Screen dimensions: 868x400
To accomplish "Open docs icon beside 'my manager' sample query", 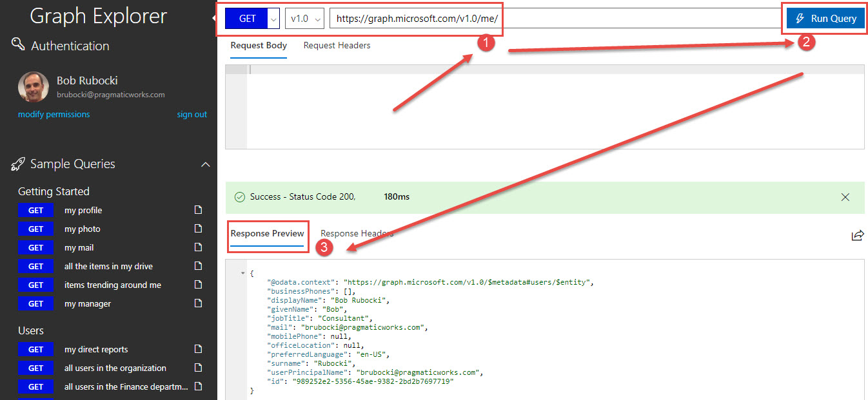I will point(197,303).
